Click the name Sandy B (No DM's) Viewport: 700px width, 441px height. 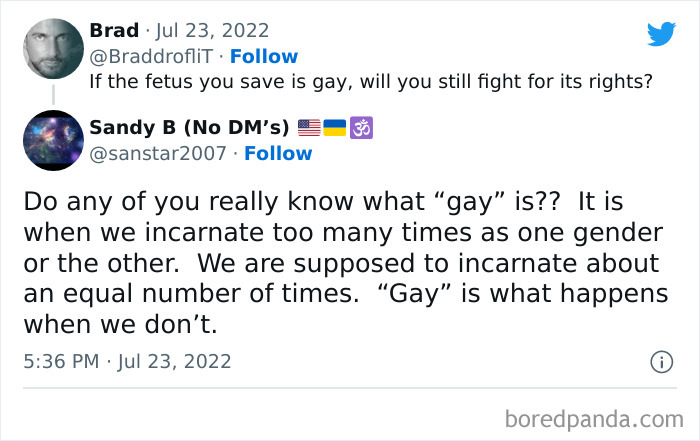click(x=189, y=127)
